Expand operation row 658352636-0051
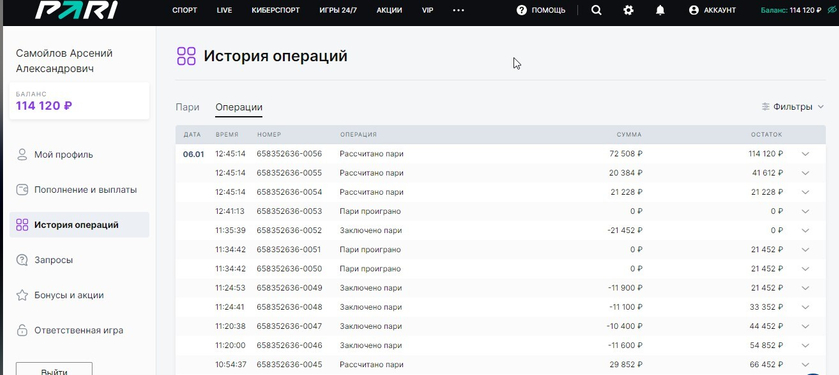This screenshot has height=375, width=839. 805,250
